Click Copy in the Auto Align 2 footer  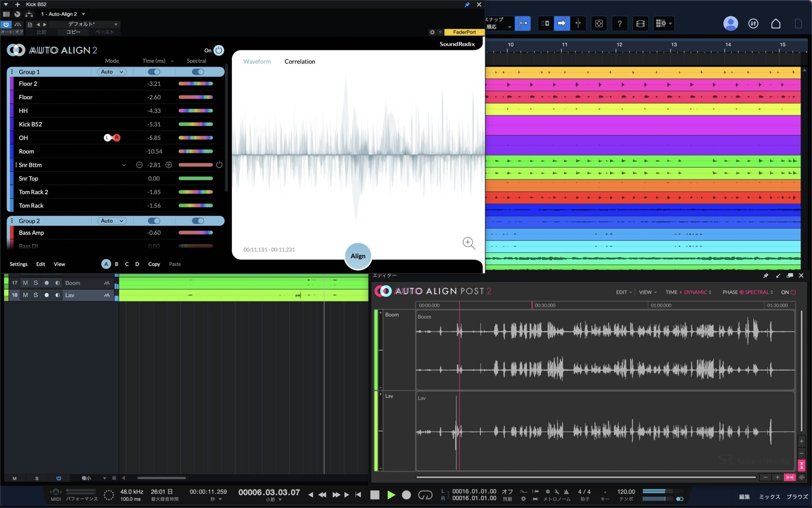(154, 264)
